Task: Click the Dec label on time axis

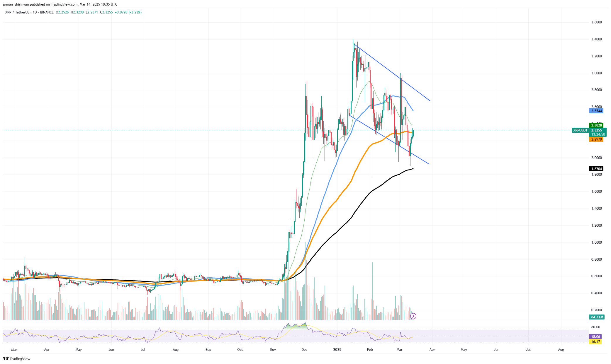Action: click(x=304, y=350)
